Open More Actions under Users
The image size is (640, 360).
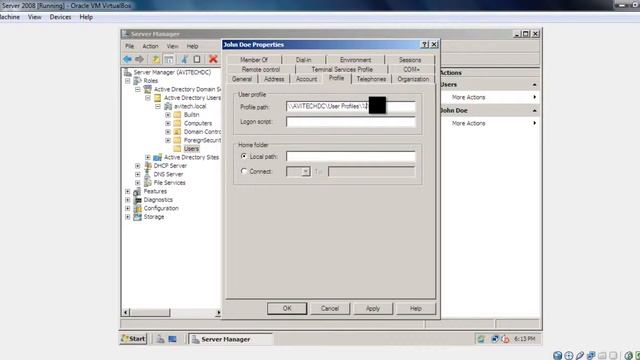[x=469, y=97]
